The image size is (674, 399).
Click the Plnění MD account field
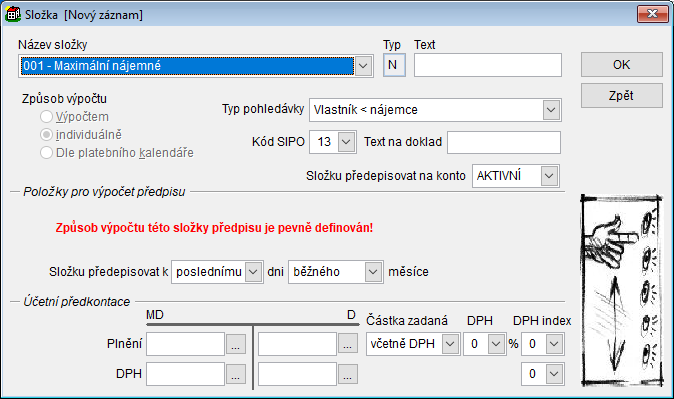[185, 344]
